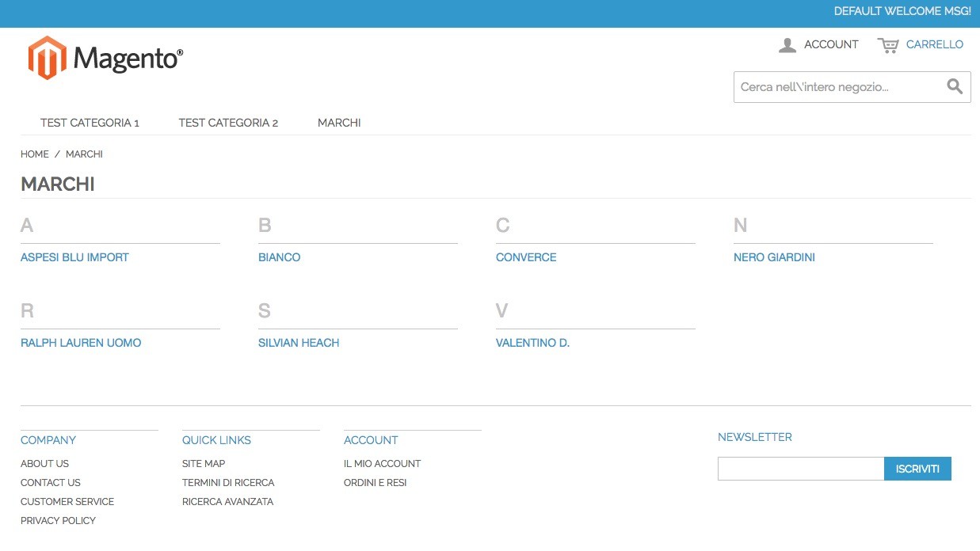Click Marchi in the breadcrumb

(84, 154)
